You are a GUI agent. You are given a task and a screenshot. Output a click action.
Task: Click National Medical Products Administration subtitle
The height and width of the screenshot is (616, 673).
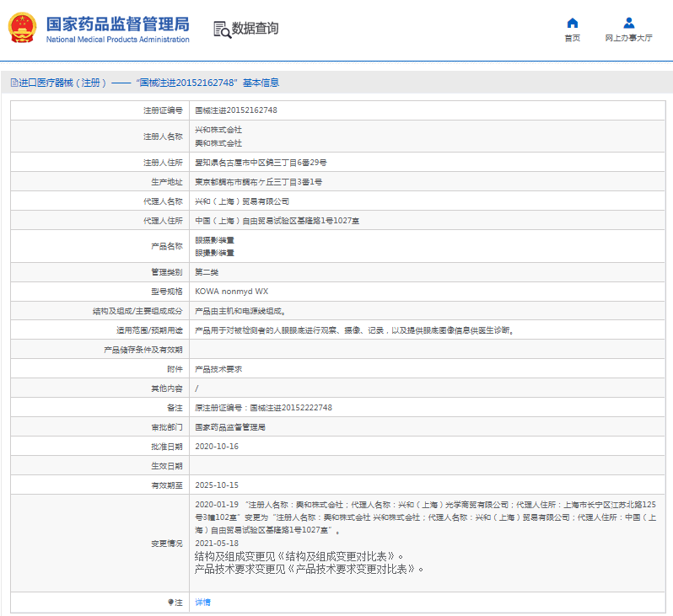click(x=117, y=40)
